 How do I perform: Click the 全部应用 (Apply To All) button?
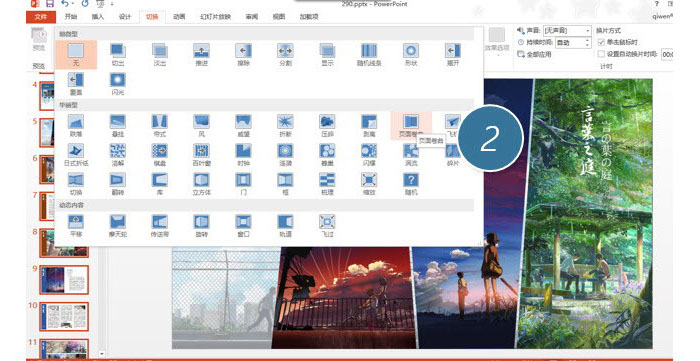click(534, 54)
